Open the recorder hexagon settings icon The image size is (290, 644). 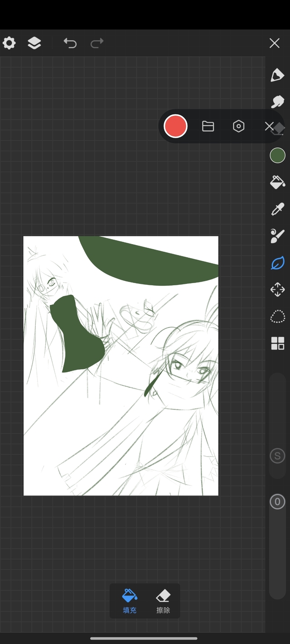tap(239, 126)
